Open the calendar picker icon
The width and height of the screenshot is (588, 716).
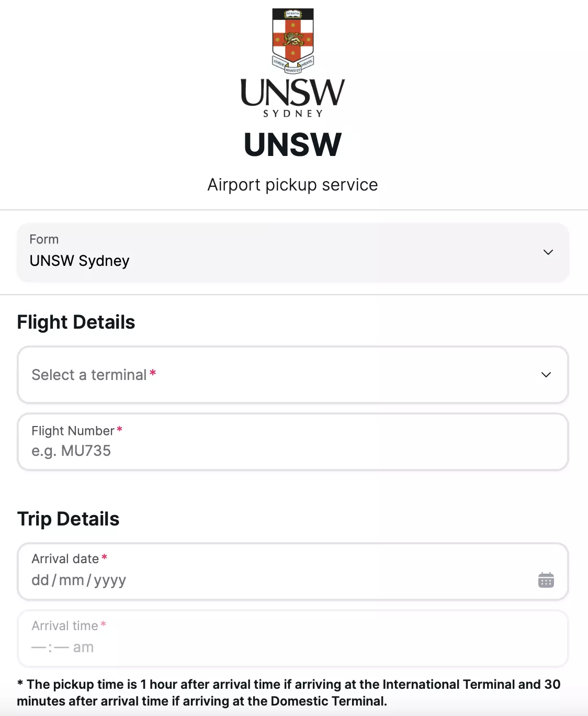coord(546,580)
